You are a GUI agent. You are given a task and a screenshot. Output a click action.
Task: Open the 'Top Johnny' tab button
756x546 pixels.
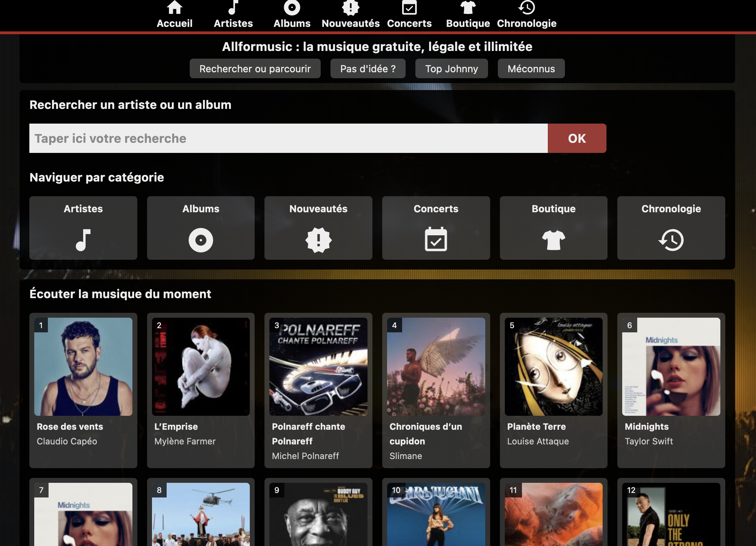click(x=451, y=69)
